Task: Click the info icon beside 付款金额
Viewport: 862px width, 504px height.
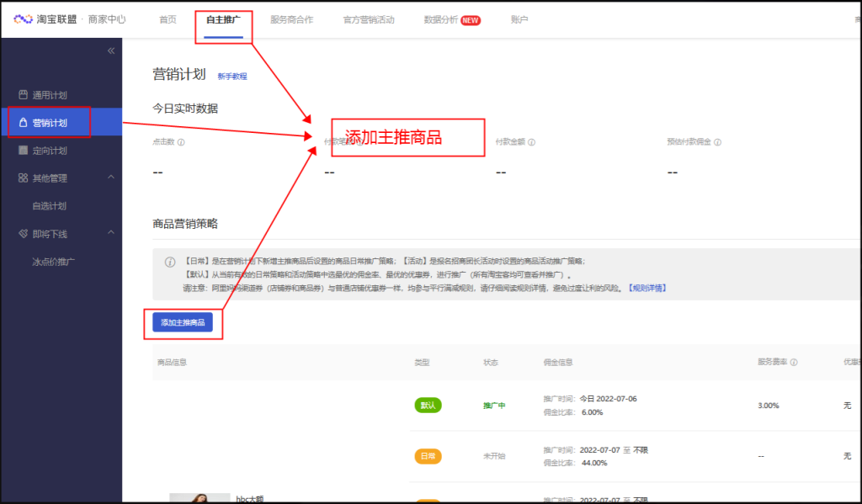Action: pos(531,142)
